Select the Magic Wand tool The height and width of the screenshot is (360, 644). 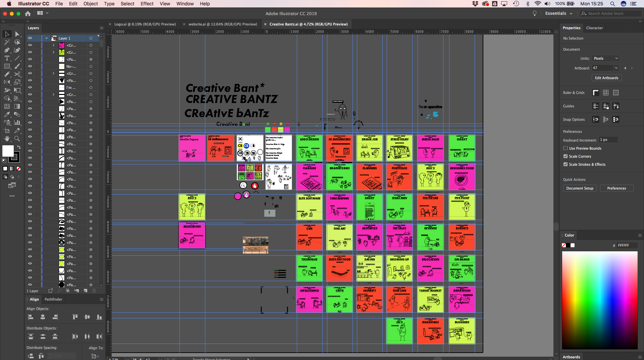point(7,42)
